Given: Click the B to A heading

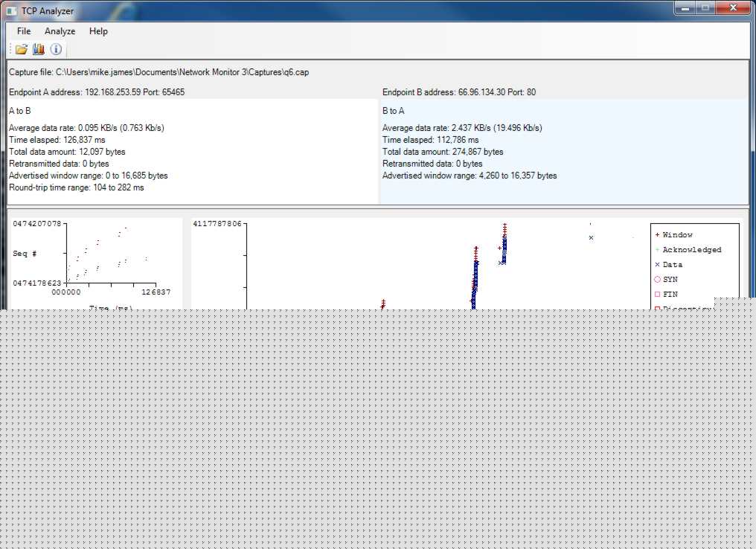Looking at the screenshot, I should point(394,111).
